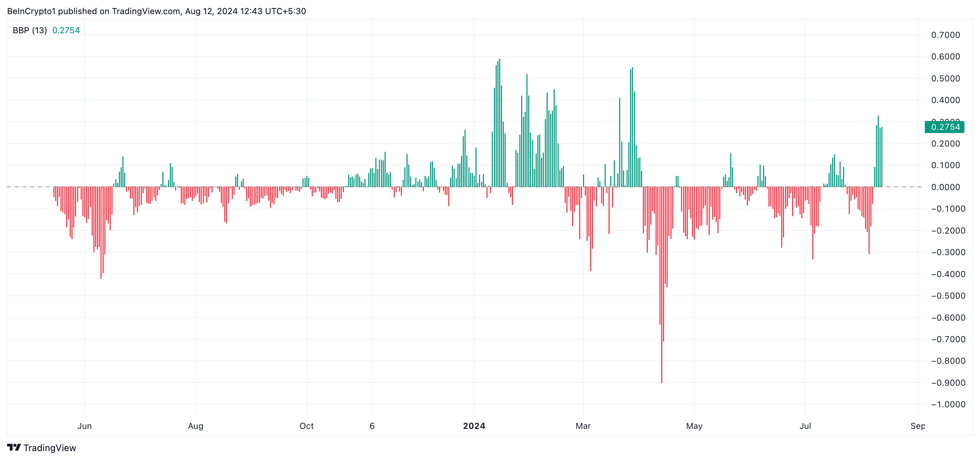Click the Sep time axis label
980x460 pixels.
[x=918, y=426]
